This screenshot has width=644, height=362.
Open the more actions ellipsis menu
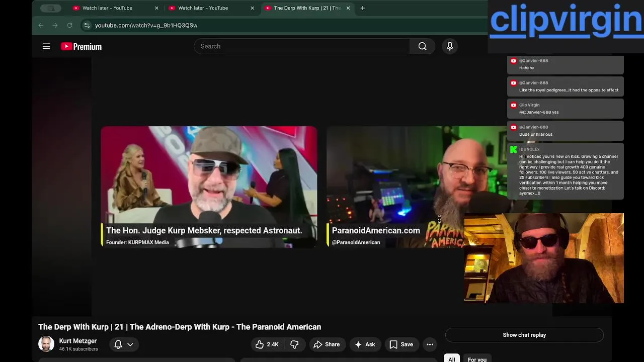click(x=430, y=344)
